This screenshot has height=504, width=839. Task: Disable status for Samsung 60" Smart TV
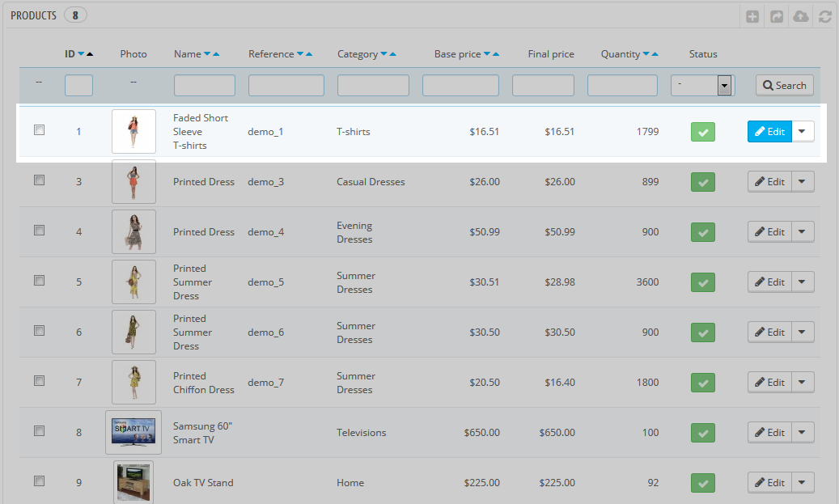[x=702, y=433]
